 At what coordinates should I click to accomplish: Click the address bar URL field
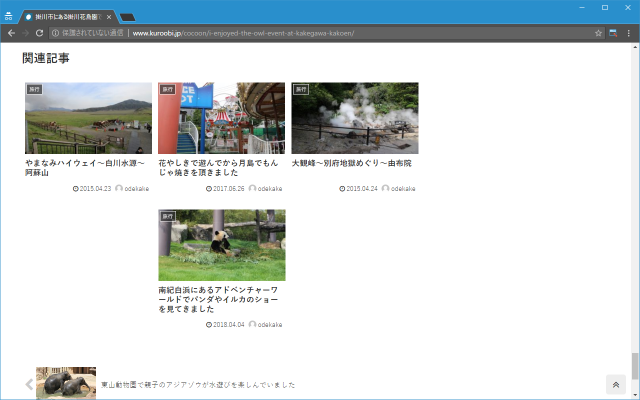point(300,33)
